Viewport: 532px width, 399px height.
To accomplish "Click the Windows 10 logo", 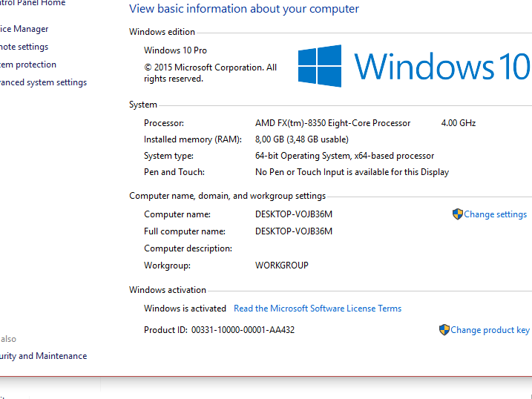I will (414, 66).
